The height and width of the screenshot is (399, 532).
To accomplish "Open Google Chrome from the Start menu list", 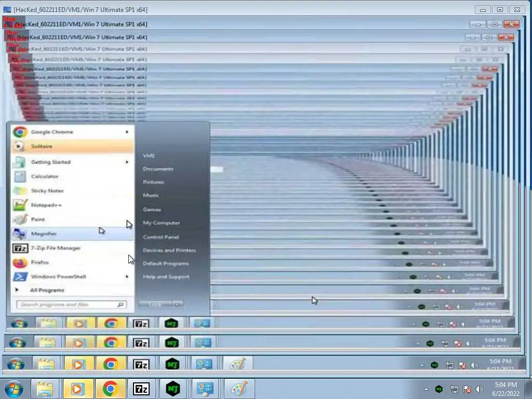I will [x=72, y=132].
